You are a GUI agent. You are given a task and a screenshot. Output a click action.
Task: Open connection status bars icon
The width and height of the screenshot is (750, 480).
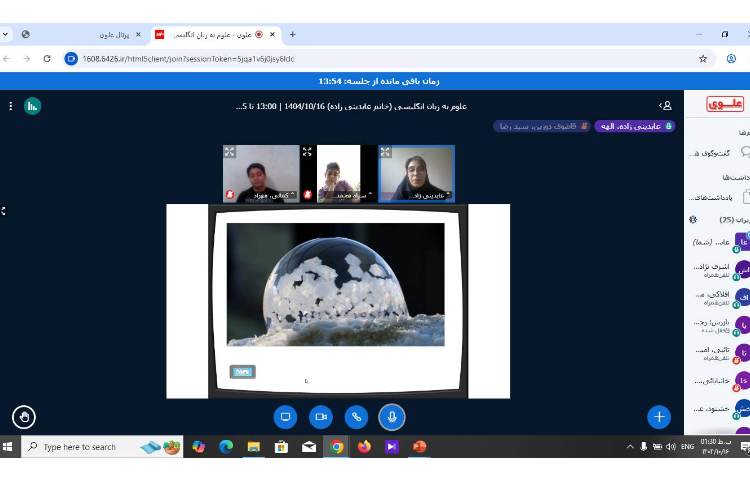tap(32, 105)
